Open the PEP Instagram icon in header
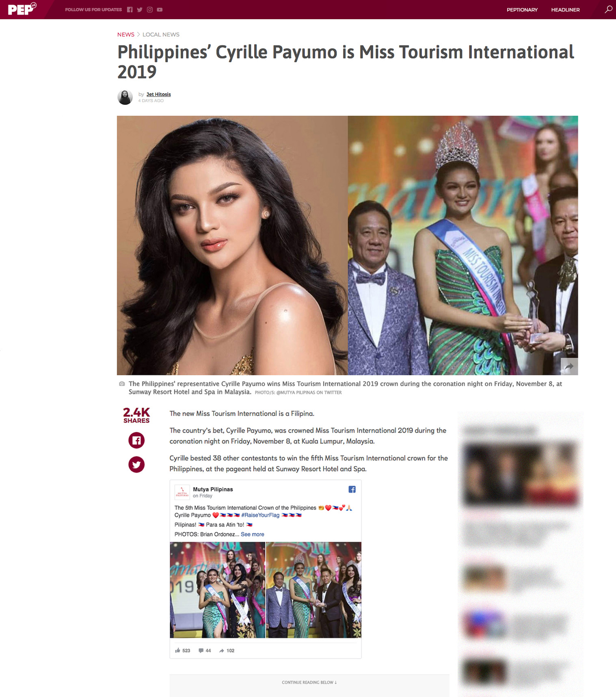The height and width of the screenshot is (697, 616). pyautogui.click(x=150, y=10)
